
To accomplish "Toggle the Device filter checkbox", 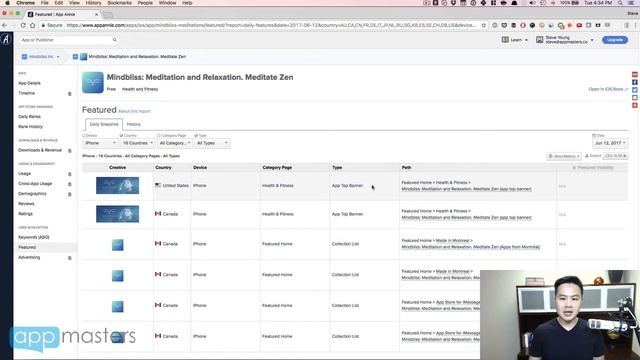I will point(84,136).
